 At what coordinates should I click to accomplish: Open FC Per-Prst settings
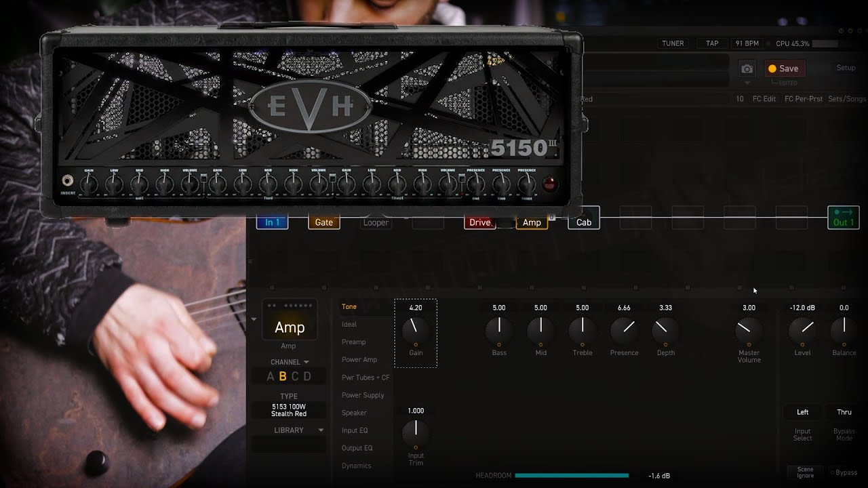point(804,99)
